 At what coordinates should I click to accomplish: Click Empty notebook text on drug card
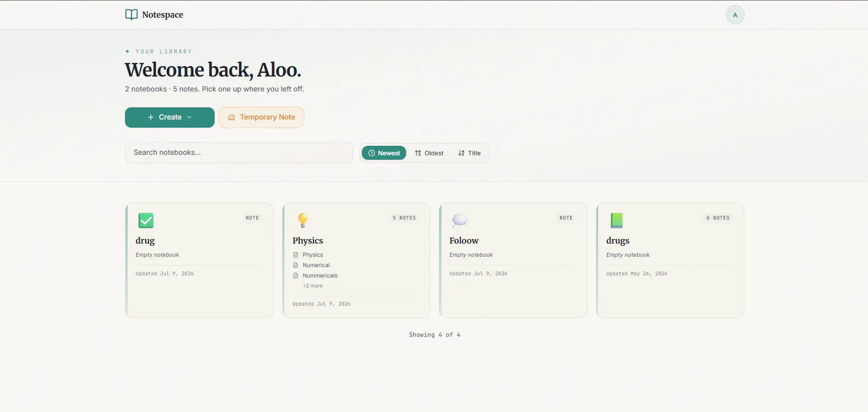coord(157,255)
